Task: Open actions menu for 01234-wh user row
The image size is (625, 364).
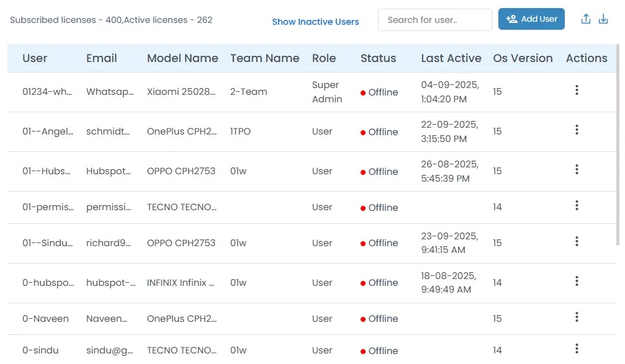Action: tap(577, 91)
